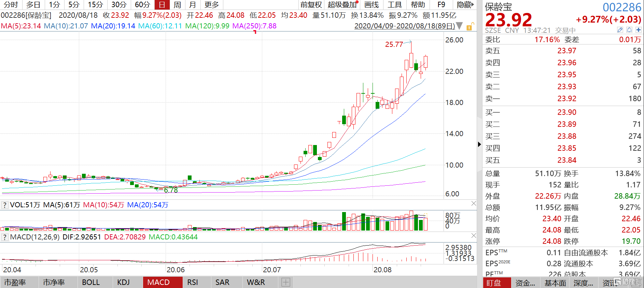
Task: Click the MA(10):21.07 legend label
Action: tap(66, 26)
